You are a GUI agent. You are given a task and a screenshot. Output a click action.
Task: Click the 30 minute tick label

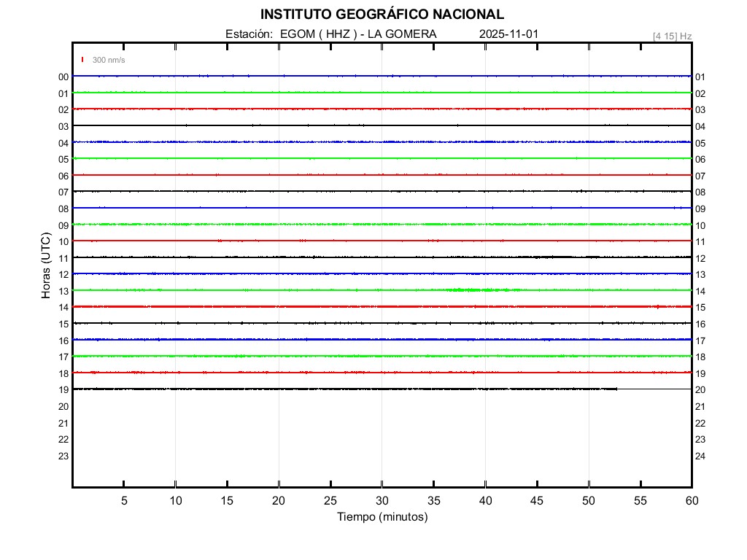382,500
